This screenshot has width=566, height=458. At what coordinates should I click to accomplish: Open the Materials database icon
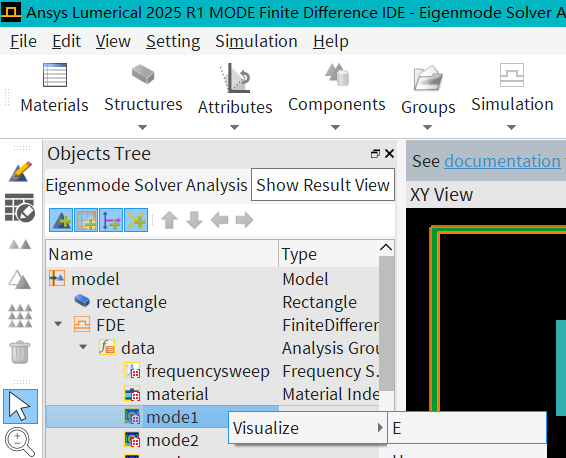[x=55, y=75]
